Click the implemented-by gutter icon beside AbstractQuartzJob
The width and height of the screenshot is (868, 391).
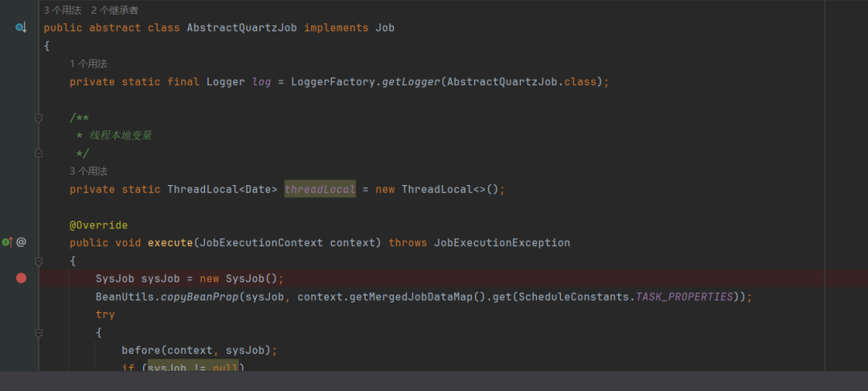coord(20,27)
